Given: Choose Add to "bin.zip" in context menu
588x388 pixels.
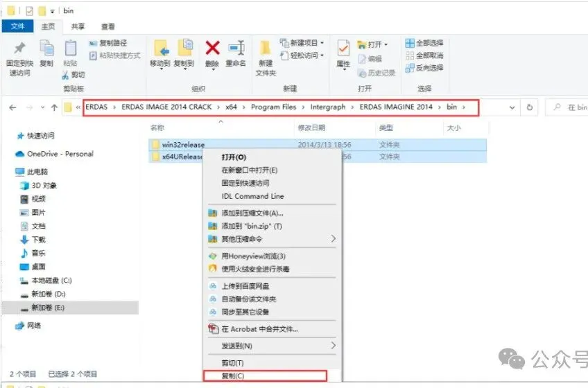Looking at the screenshot, I should click(272, 226).
